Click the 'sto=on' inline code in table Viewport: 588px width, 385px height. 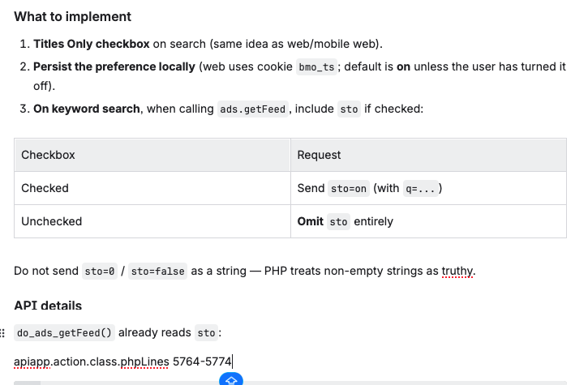click(349, 189)
